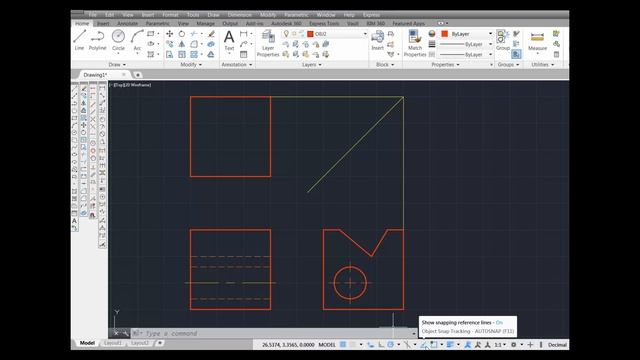Click the Insert block button
The image size is (640, 360).
click(378, 41)
